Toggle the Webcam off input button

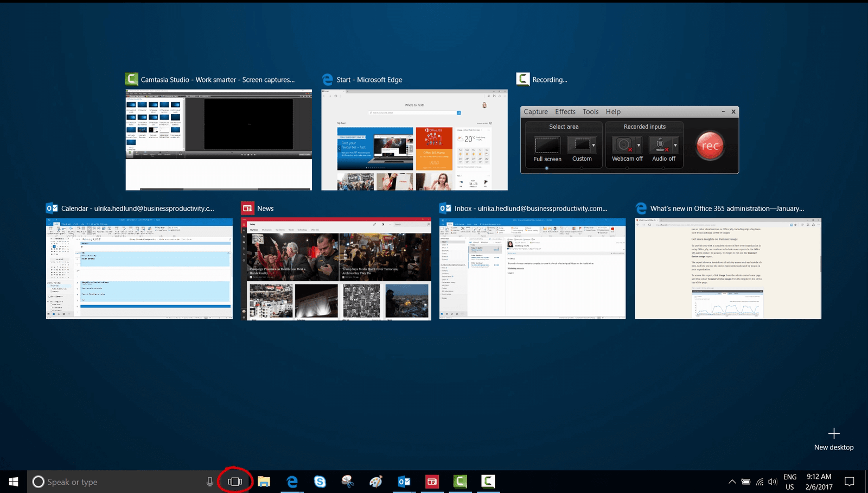coord(624,146)
